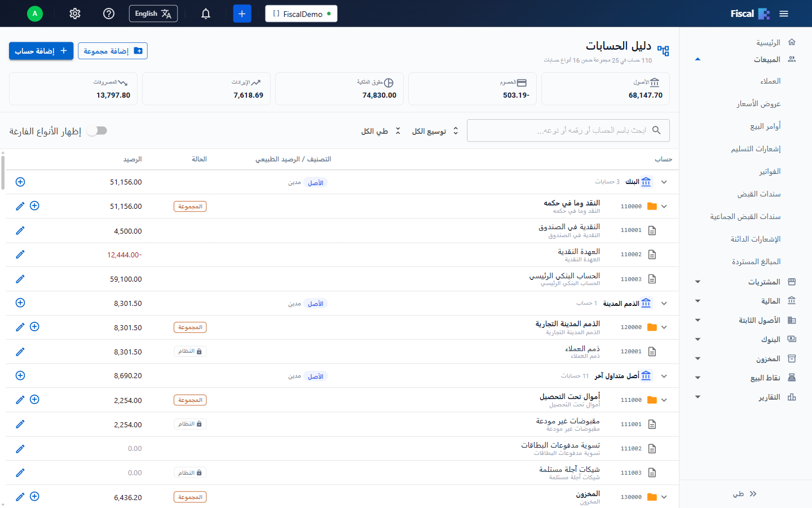Edit account 110002 العهدة النقدية
812x508 pixels.
(x=20, y=255)
